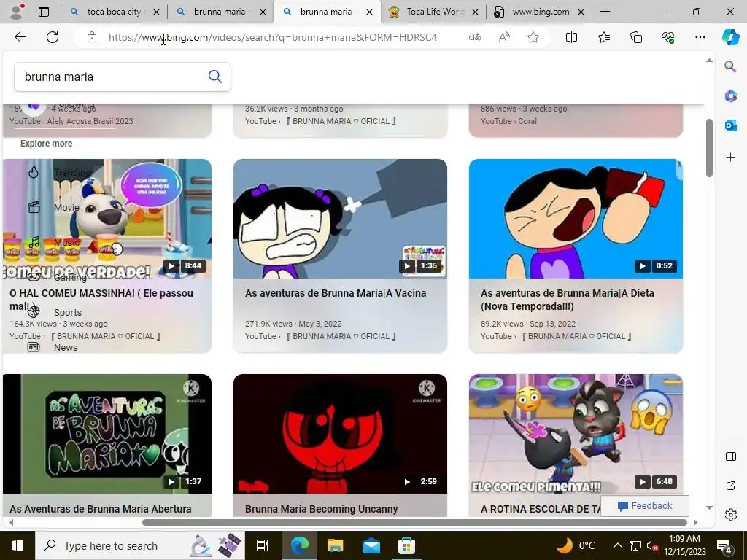Click the Feedback button
Image resolution: width=747 pixels, height=560 pixels.
(645, 506)
